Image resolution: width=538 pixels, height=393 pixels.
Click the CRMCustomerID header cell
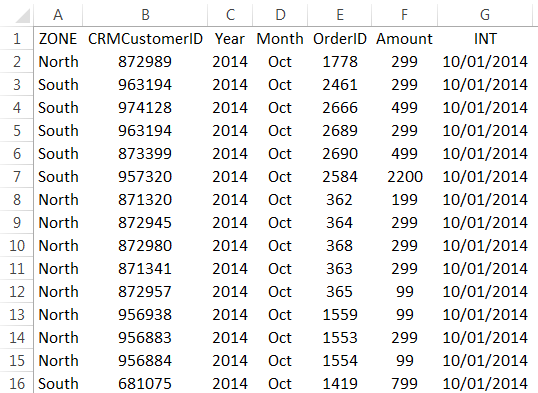pyautogui.click(x=145, y=39)
